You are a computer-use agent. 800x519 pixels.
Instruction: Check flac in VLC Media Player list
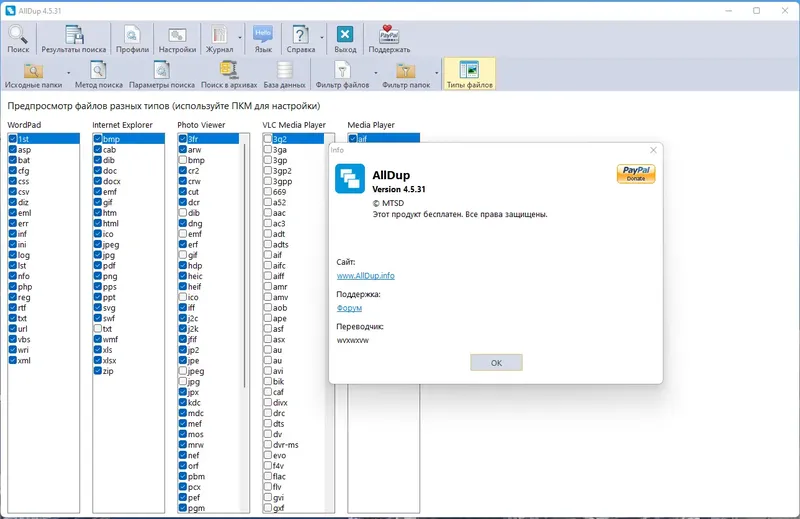pos(268,476)
